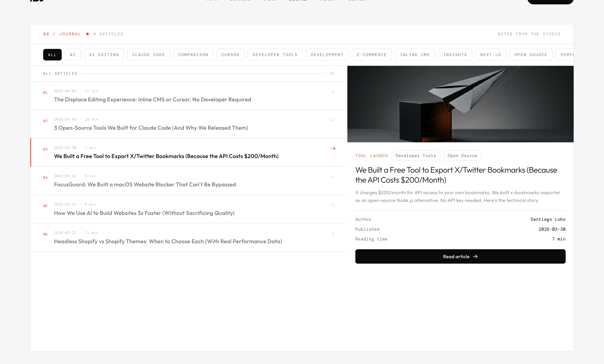This screenshot has height=364, width=604.
Task: Open the About page from the navigation
Action: coord(328,1)
